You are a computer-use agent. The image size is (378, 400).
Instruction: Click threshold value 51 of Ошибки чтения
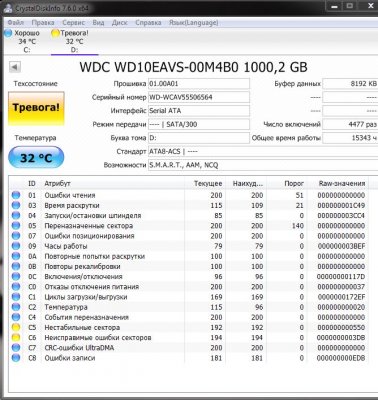point(299,195)
